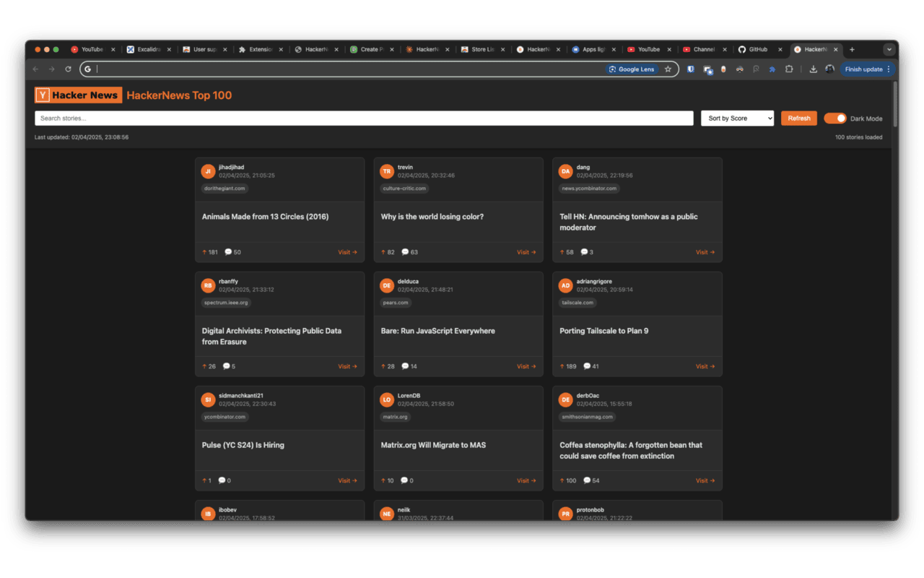Visit Matrix.org Will Migrate to MAS link
The height and width of the screenshot is (578, 924).
tap(526, 480)
